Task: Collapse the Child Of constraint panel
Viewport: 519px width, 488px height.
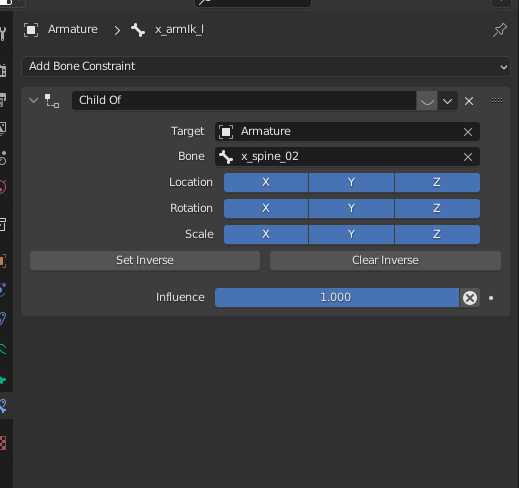Action: [33, 100]
